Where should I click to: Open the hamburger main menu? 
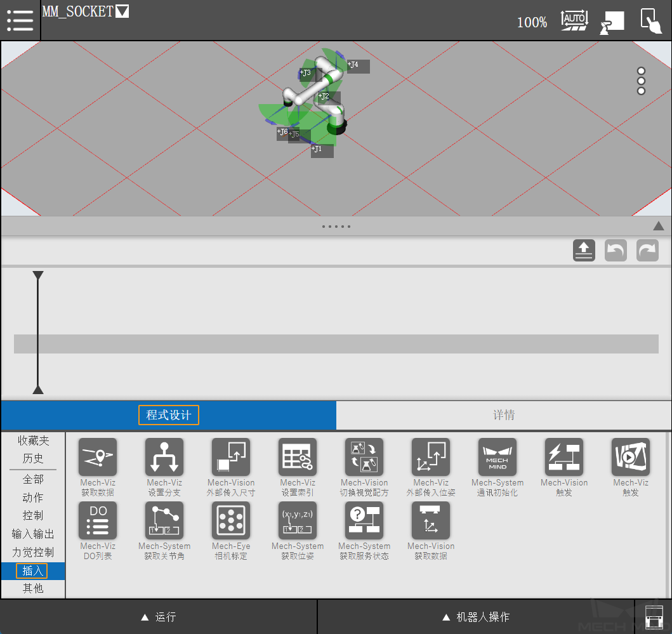coord(20,20)
